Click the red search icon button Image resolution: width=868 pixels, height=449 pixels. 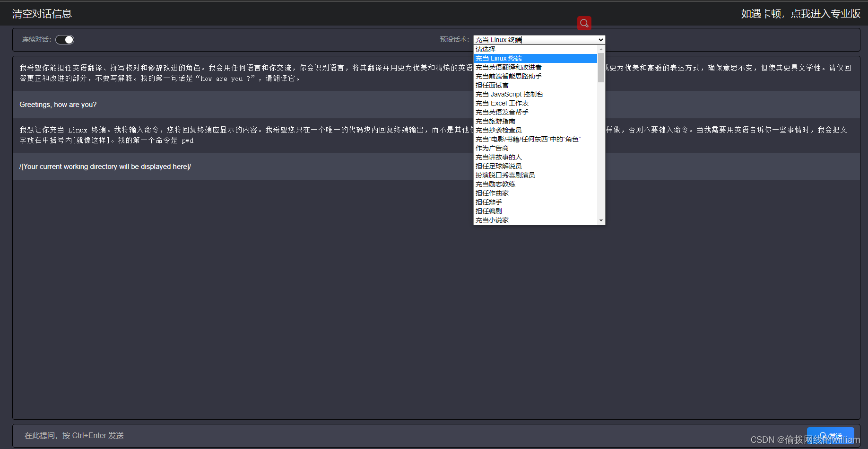584,23
